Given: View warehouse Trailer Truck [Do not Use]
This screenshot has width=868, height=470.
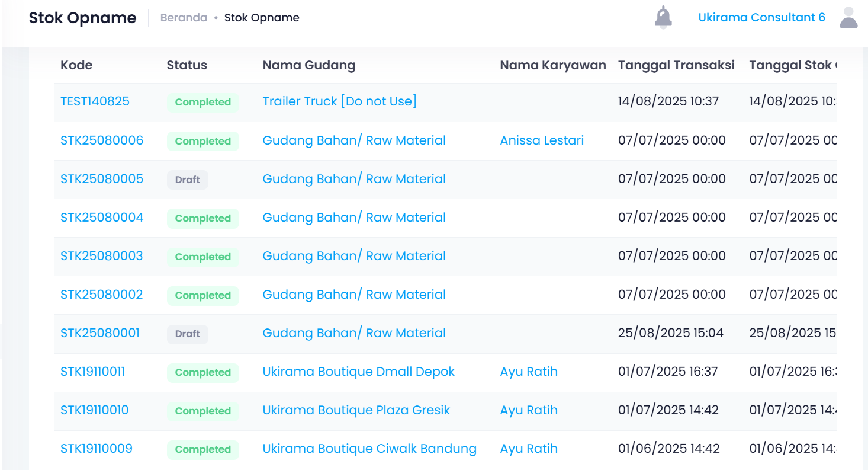Looking at the screenshot, I should [x=339, y=101].
